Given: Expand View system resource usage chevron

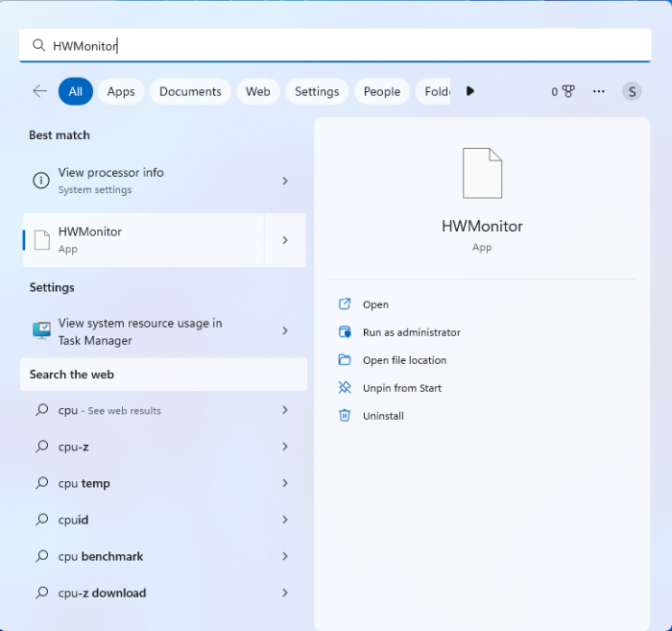Looking at the screenshot, I should tap(285, 330).
